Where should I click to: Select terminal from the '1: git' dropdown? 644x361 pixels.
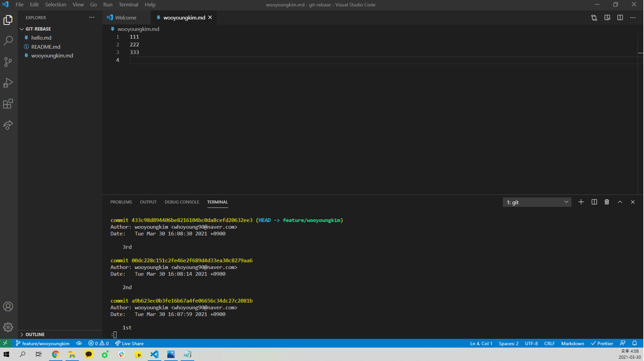click(537, 202)
